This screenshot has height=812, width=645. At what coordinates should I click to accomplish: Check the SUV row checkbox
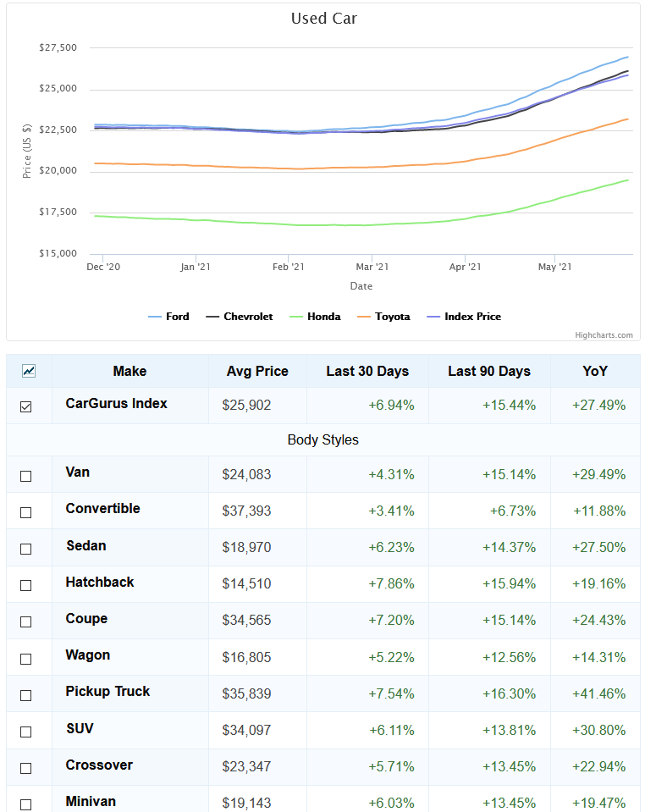26,732
